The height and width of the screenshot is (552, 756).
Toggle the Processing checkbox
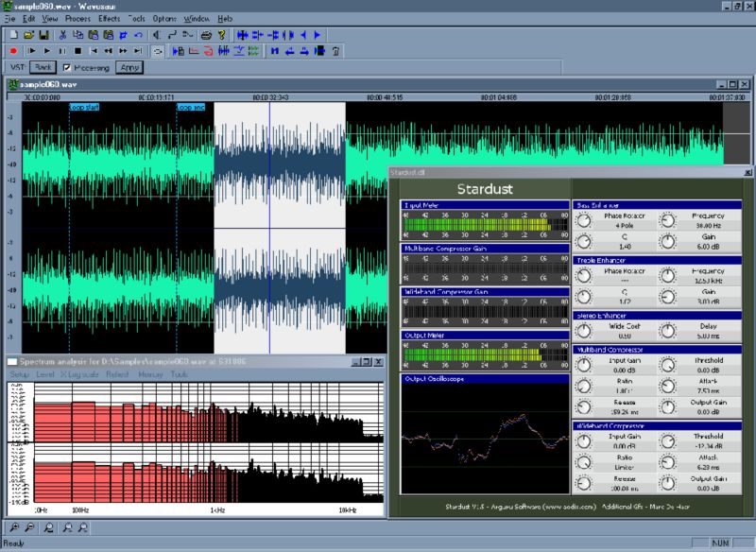pyautogui.click(x=66, y=68)
